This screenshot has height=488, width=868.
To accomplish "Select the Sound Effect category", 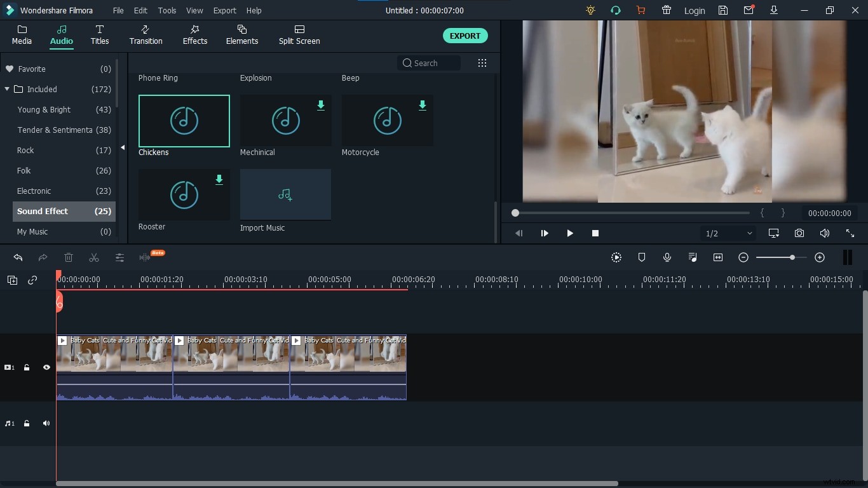I will tap(43, 211).
